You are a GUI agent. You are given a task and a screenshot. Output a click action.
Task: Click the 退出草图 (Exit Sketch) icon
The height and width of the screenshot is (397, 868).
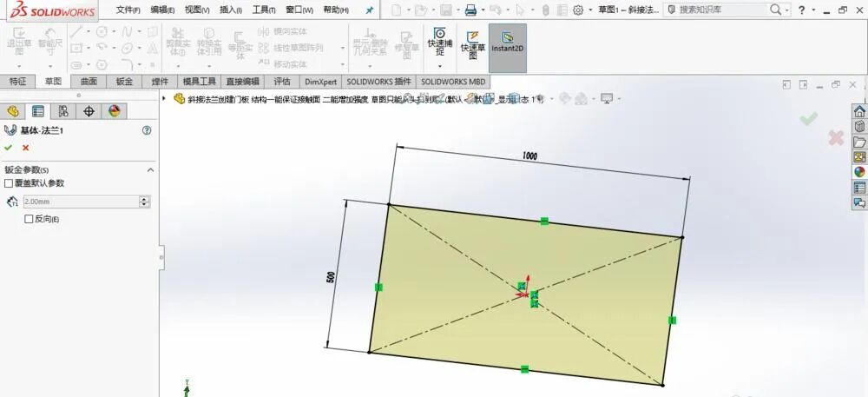pos(19,43)
